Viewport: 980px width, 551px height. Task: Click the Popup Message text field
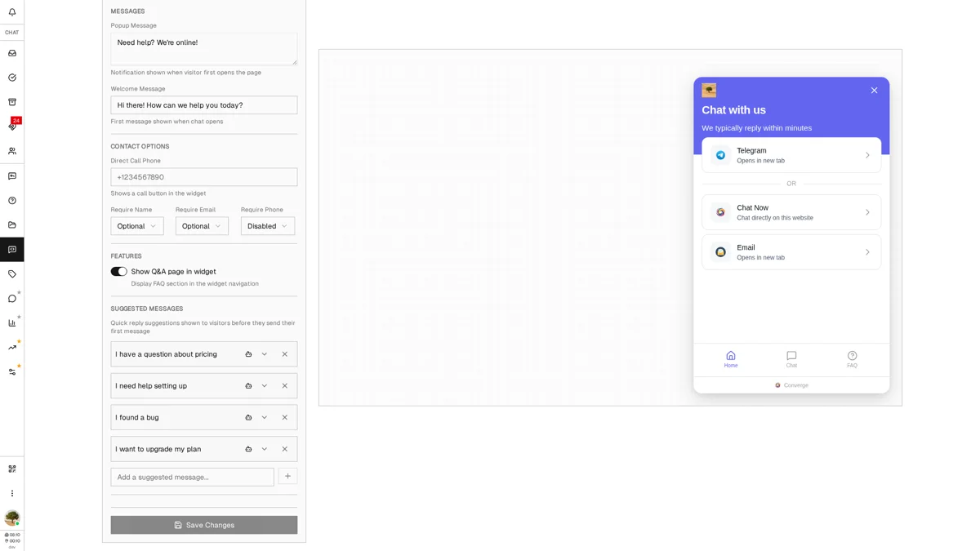203,48
